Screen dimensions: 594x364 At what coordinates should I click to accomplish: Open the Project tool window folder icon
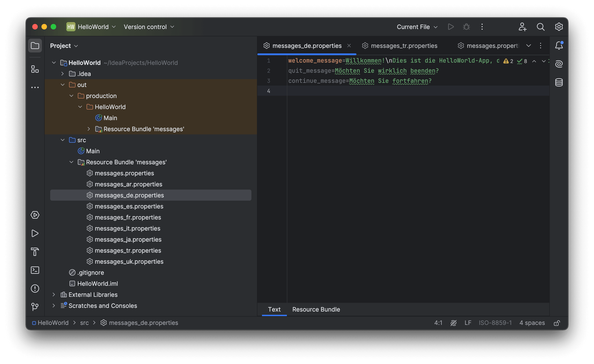[x=35, y=46]
